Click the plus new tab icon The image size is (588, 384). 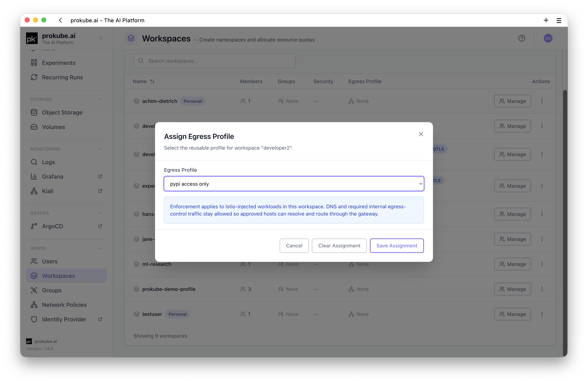point(546,20)
